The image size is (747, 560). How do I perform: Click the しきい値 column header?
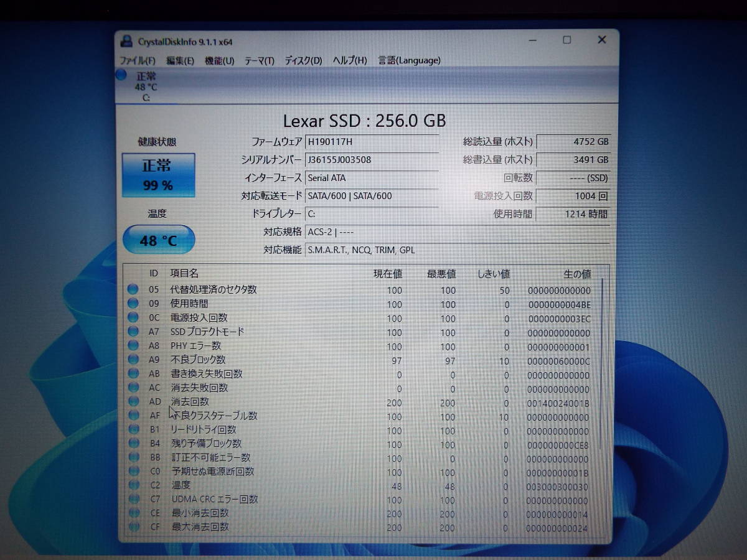tap(494, 274)
